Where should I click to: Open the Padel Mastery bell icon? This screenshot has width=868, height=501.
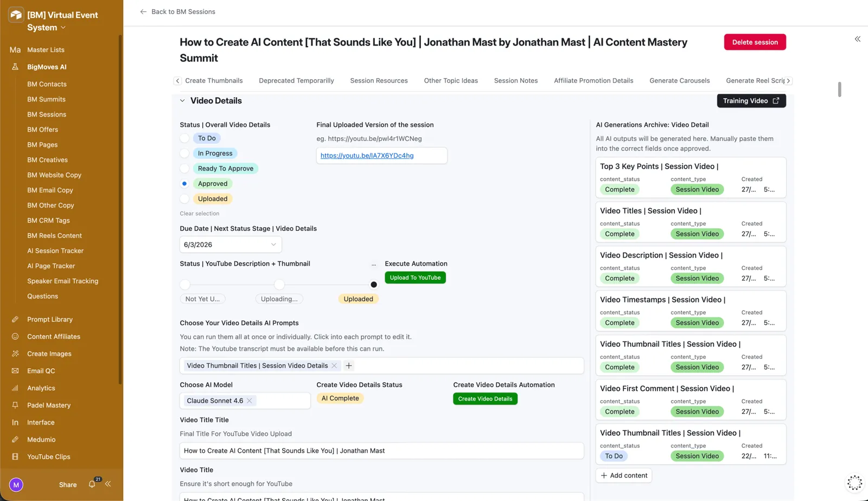(x=15, y=405)
